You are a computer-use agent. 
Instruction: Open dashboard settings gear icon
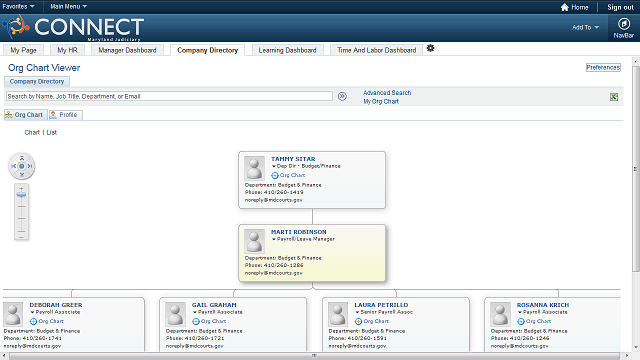point(430,49)
